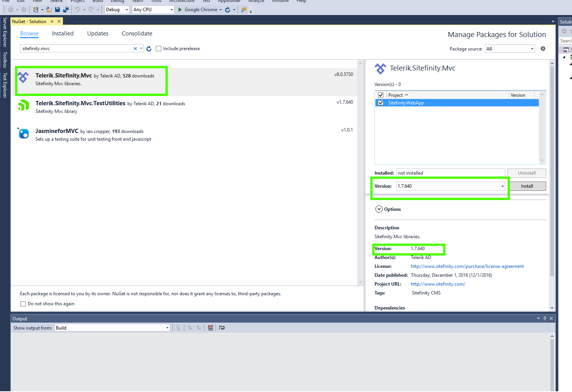Open the search history dropdown arrow
572x392 pixels.
coord(141,49)
